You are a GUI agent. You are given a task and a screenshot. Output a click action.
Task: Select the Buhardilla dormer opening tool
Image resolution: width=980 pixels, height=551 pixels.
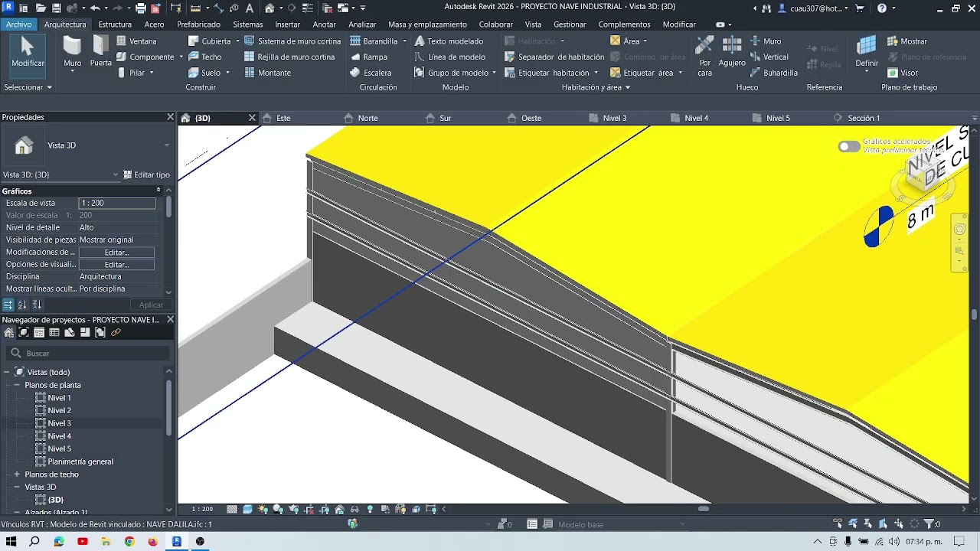[x=774, y=73]
